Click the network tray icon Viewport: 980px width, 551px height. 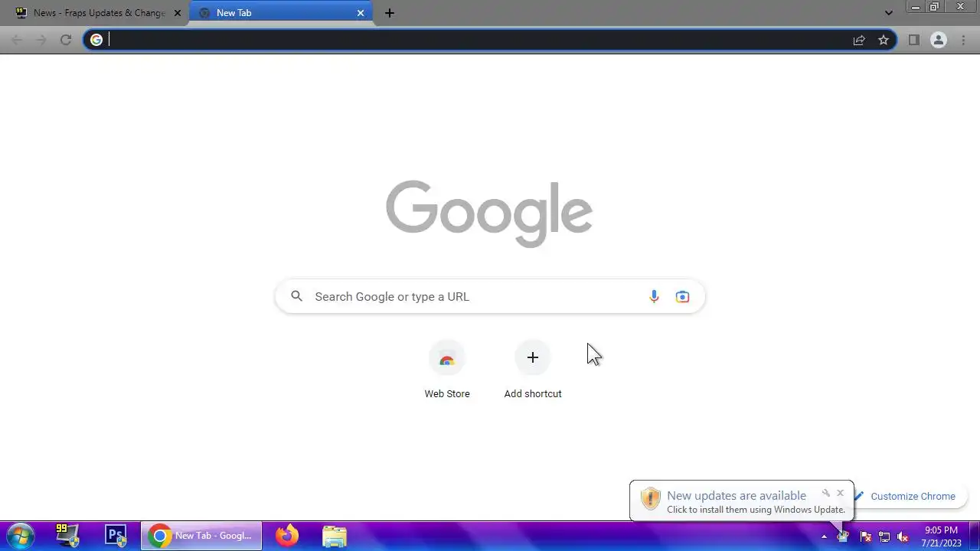pyautogui.click(x=884, y=536)
